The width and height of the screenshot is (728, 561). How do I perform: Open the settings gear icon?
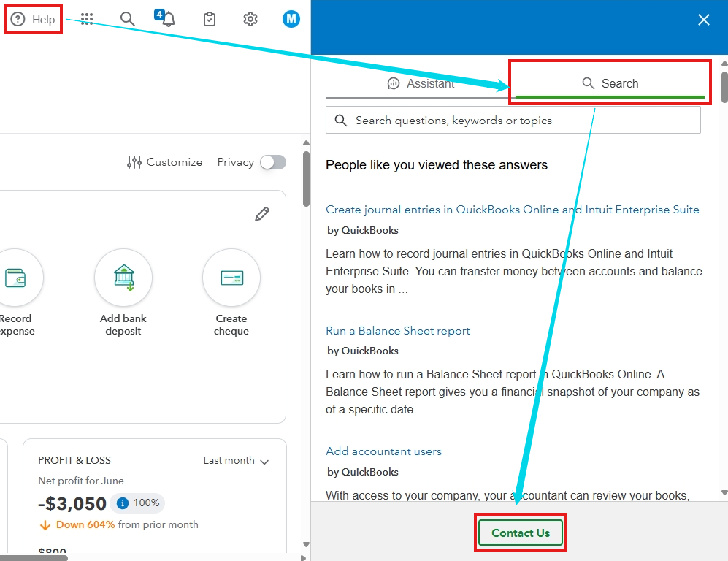click(250, 19)
